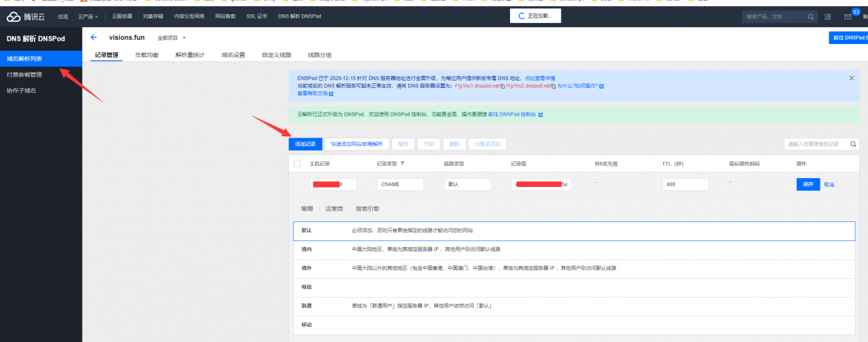Viewport: 868px width, 342px height.
Task: Choose the 境外 line option row
Action: (574, 268)
